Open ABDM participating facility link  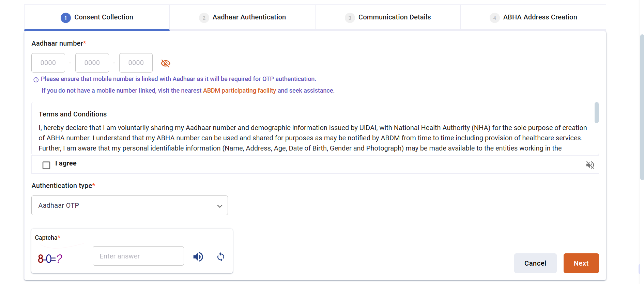click(239, 91)
